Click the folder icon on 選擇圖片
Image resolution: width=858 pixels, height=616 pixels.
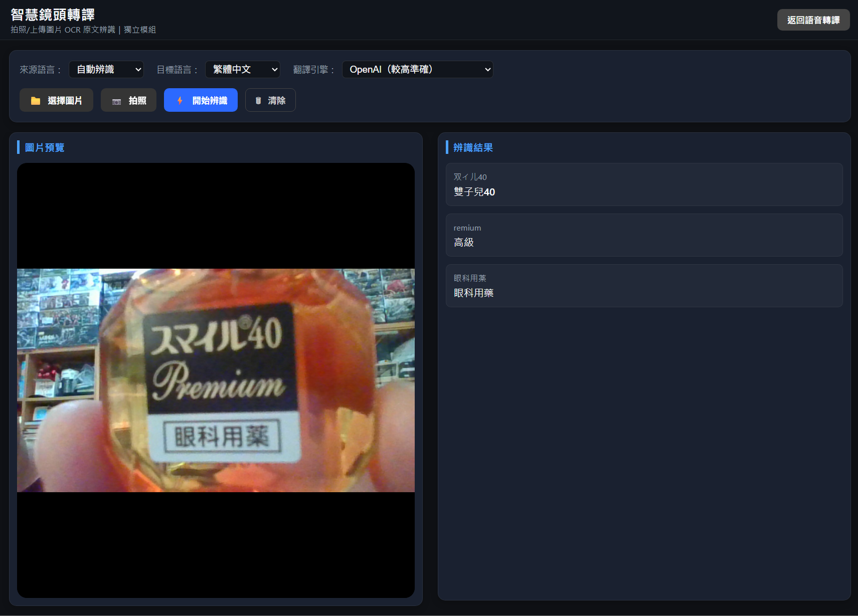point(36,101)
